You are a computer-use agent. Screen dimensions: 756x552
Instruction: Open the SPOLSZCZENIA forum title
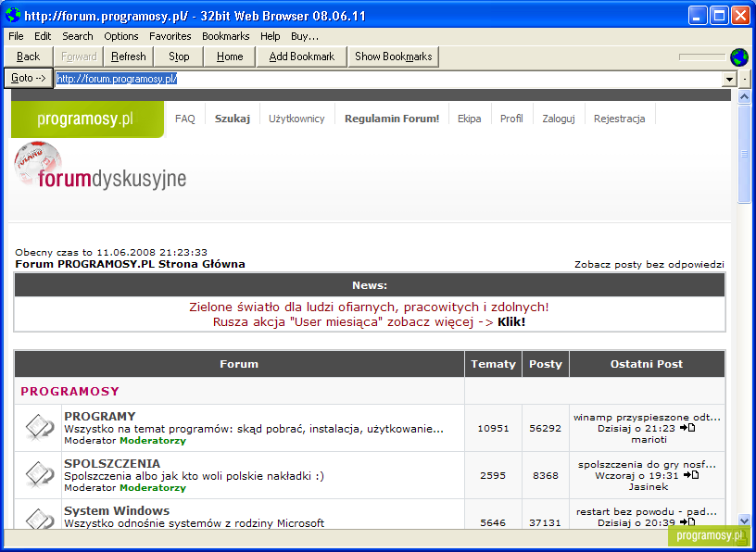click(x=112, y=463)
